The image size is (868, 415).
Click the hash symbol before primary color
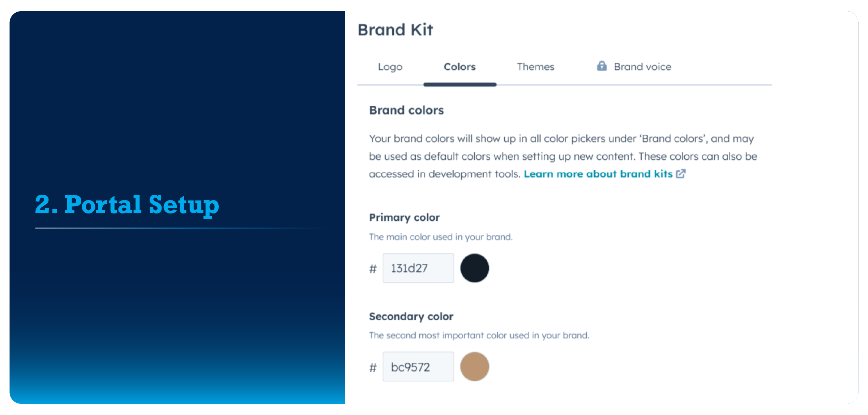tap(371, 267)
